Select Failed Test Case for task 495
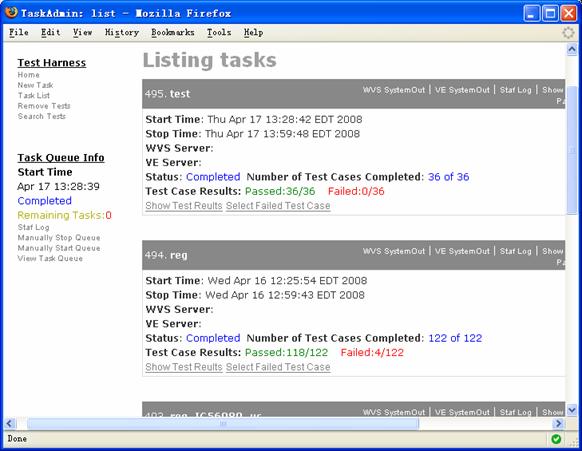 point(278,206)
